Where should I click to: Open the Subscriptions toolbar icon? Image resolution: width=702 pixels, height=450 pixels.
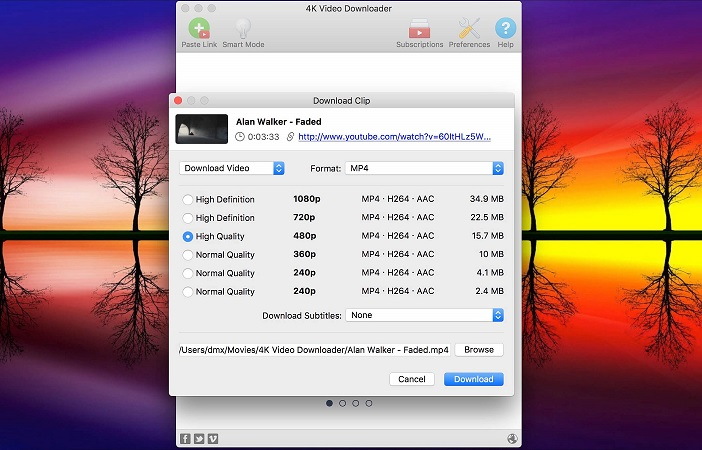coord(419,28)
